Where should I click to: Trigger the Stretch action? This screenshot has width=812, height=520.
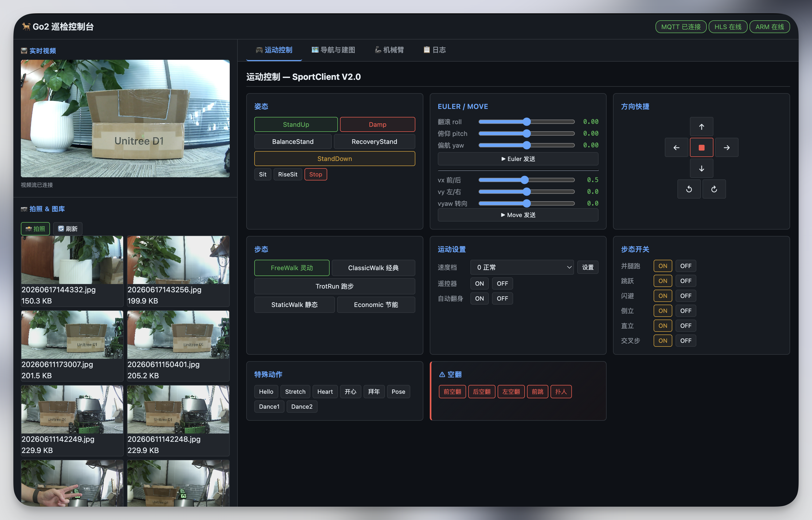(x=295, y=392)
